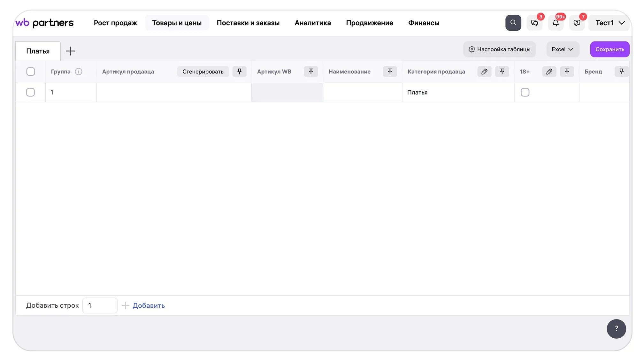The height and width of the screenshot is (360, 644).
Task: Go to Аналитика menu
Action: coord(313,23)
